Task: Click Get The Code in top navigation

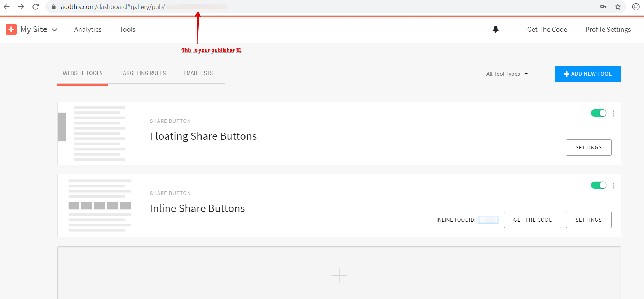Action: point(547,30)
